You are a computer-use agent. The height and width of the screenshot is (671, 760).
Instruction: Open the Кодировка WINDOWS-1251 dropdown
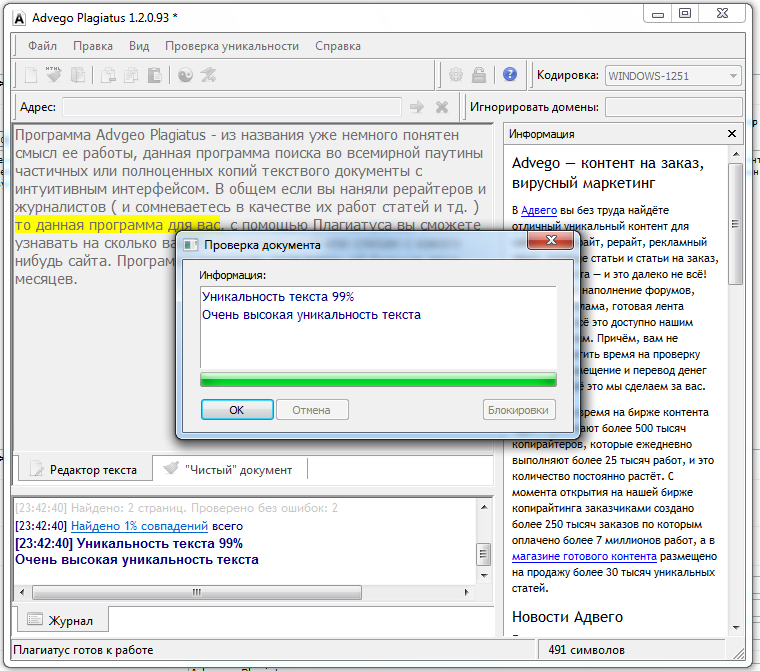(673, 75)
